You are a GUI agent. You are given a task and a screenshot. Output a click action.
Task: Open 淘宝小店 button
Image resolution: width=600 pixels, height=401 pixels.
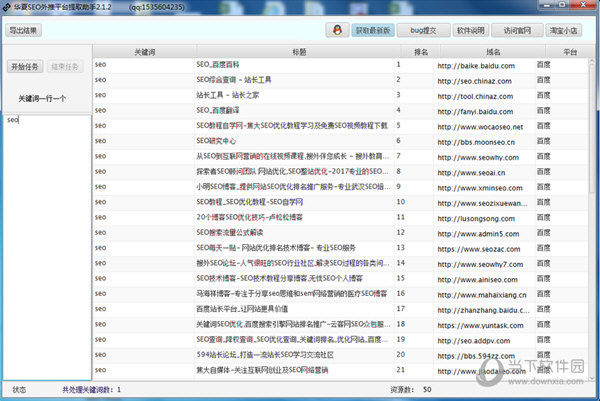tap(563, 30)
